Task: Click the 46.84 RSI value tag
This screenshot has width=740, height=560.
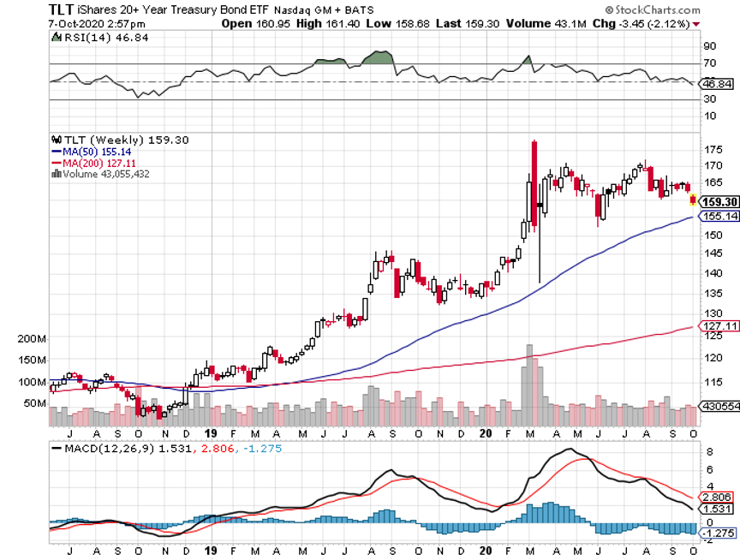Action: click(716, 85)
